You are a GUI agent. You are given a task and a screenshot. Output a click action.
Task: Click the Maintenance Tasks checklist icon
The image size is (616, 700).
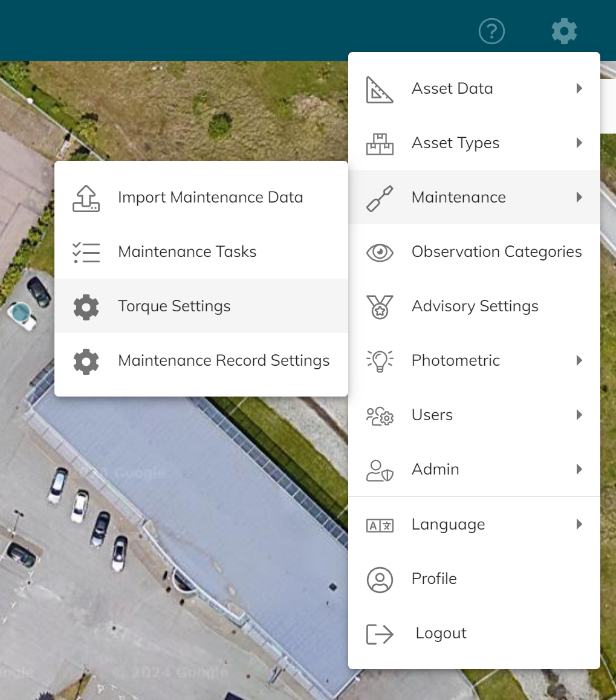[86, 252]
